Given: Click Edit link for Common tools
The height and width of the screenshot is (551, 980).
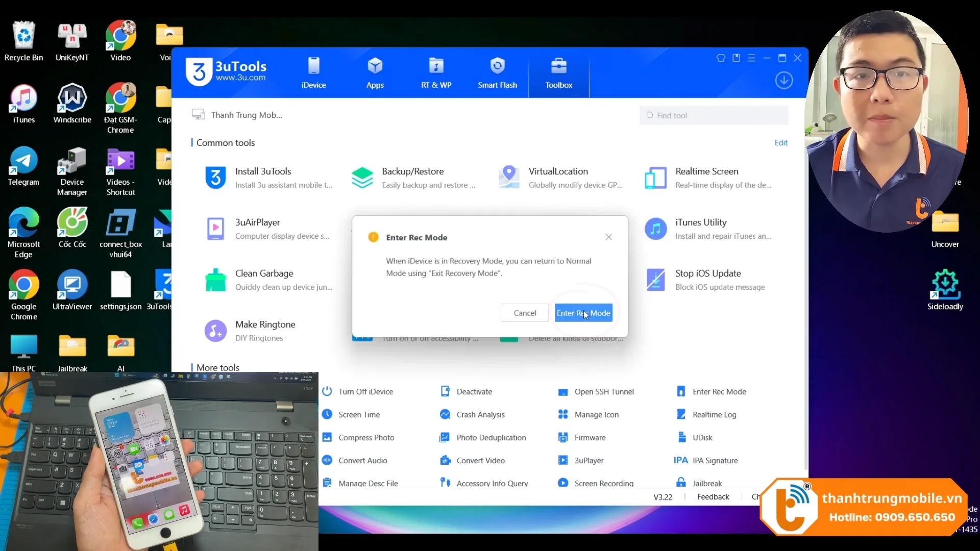Looking at the screenshot, I should click(780, 143).
